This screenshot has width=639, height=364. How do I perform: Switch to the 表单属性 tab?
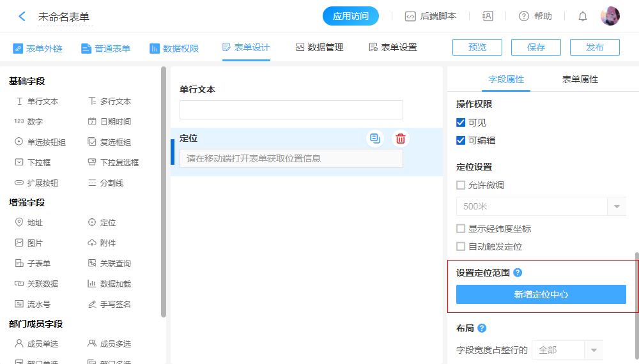point(580,80)
